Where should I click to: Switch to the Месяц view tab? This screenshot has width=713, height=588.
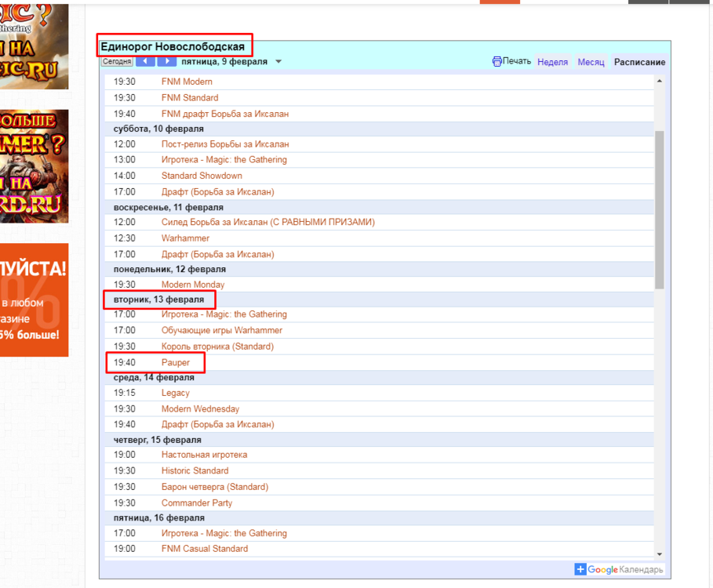click(591, 62)
